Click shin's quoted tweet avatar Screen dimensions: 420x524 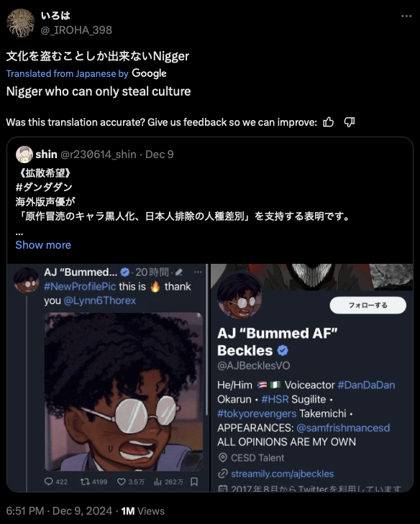click(x=24, y=155)
